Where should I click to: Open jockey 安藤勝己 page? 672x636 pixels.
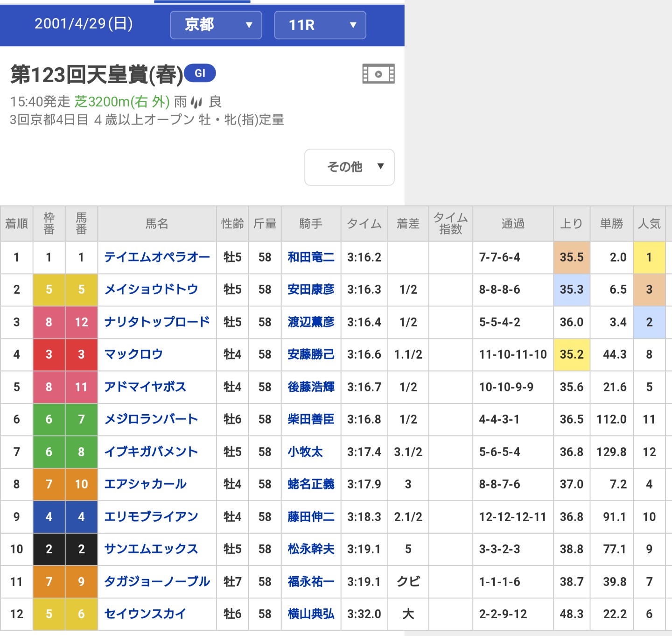point(311,354)
